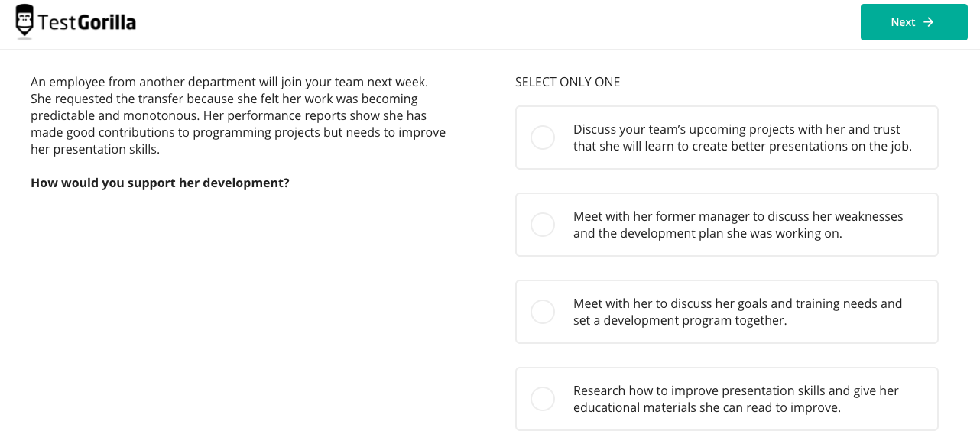Screen dimensions: 980x447
Task: Click the bold question 'How would you support her development?'
Action: point(160,183)
